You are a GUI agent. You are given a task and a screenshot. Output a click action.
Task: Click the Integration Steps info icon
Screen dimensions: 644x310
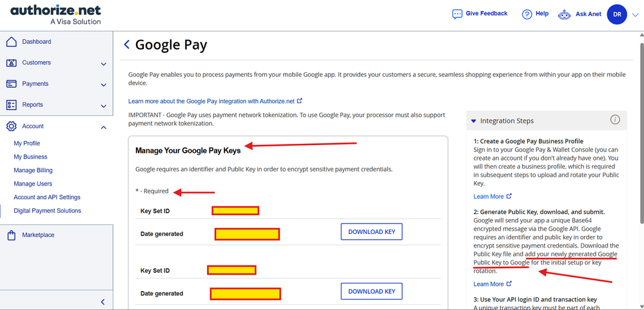pyautogui.click(x=615, y=120)
